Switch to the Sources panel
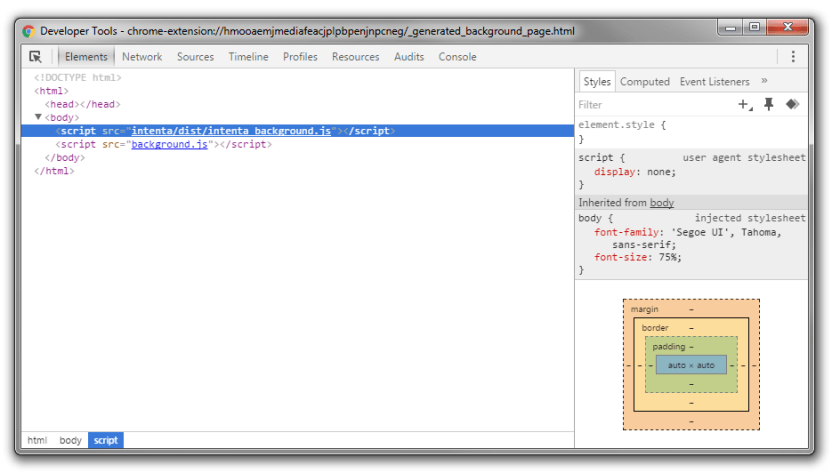This screenshot has height=473, width=840. pos(195,57)
